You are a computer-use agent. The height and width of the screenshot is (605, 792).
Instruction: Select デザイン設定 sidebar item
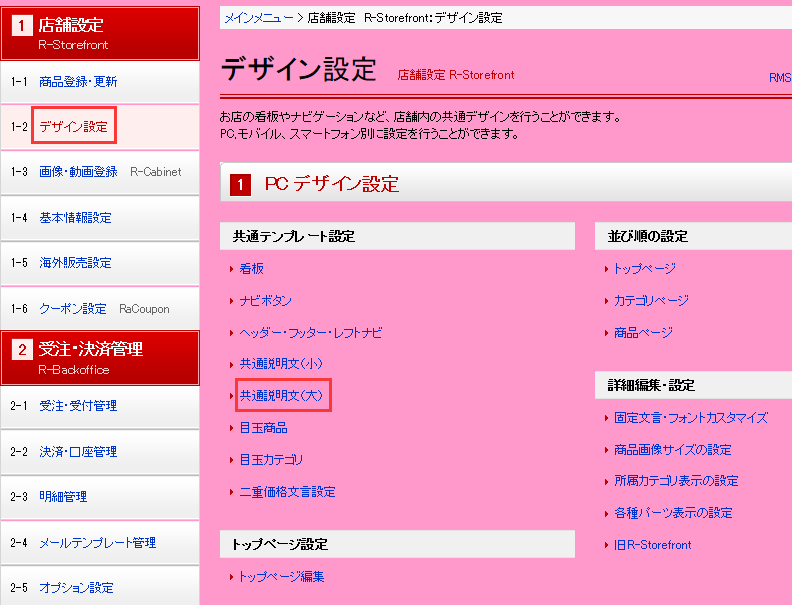coord(74,126)
